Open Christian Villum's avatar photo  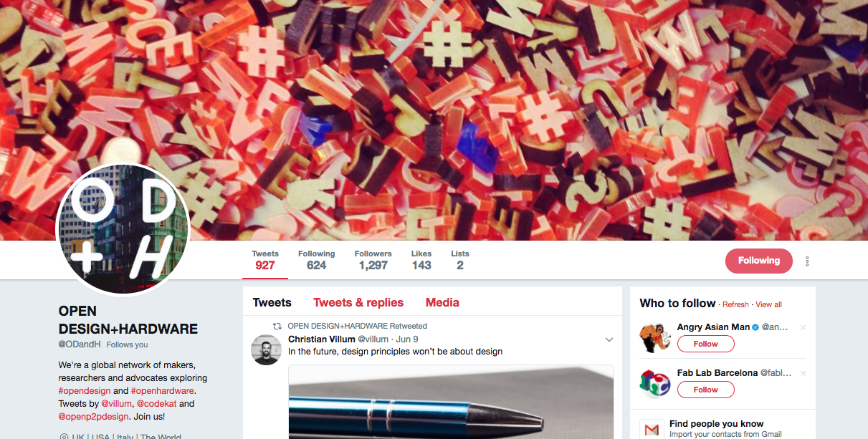coord(266,349)
